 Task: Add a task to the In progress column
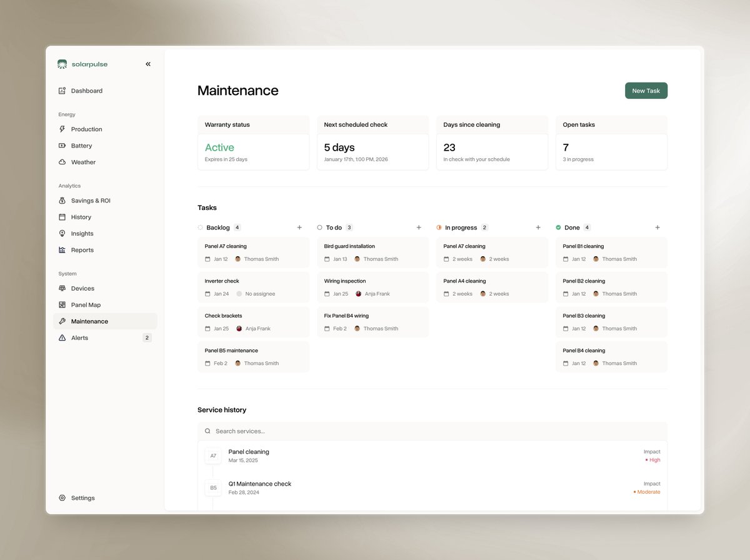(538, 227)
